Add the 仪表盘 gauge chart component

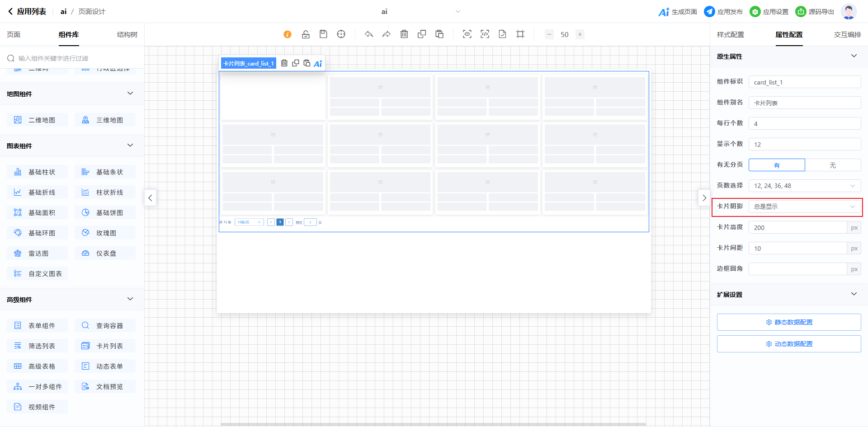pyautogui.click(x=105, y=253)
